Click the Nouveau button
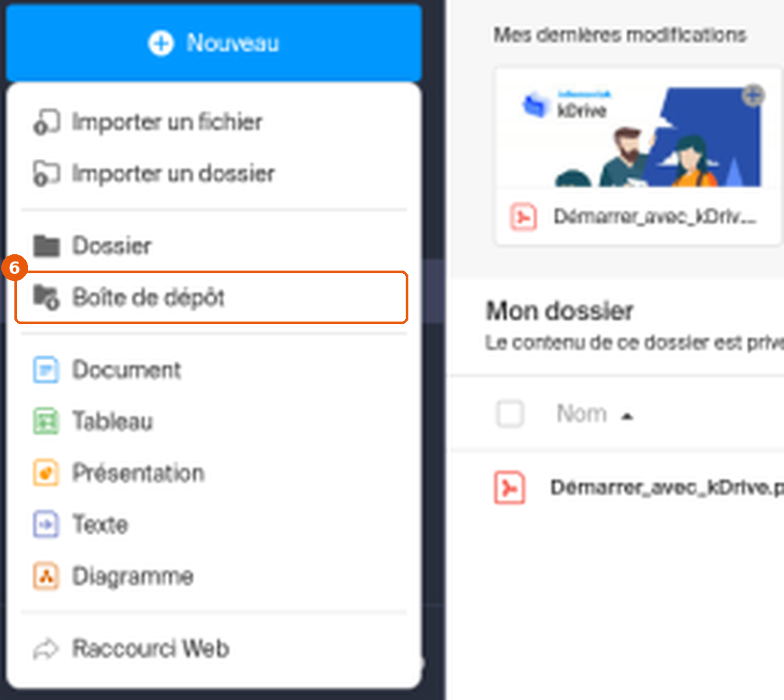784x700 pixels. [x=214, y=43]
